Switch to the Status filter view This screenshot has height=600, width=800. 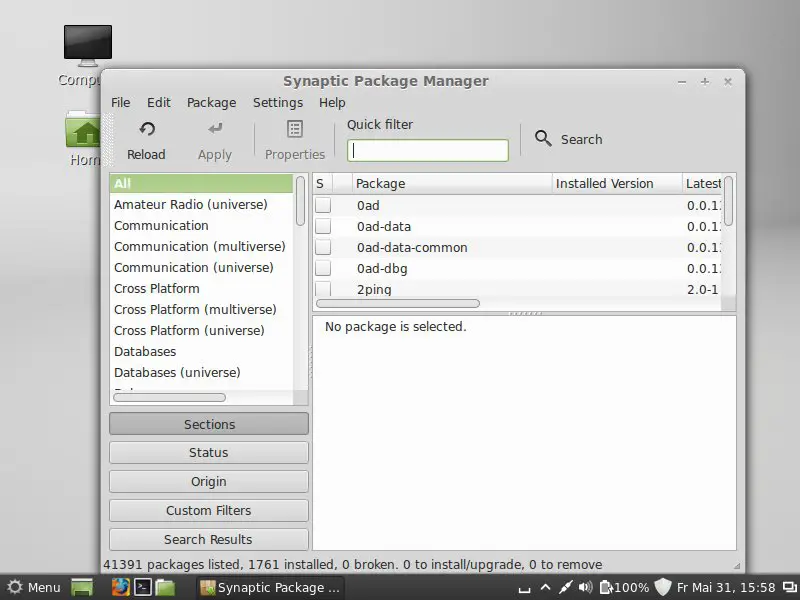[209, 453]
